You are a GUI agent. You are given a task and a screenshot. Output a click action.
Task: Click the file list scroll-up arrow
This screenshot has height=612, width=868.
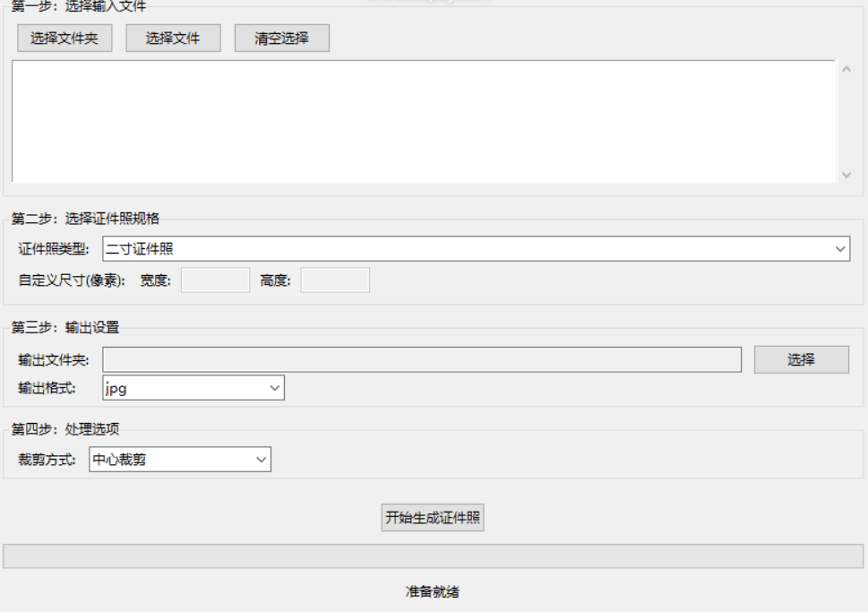[x=847, y=70]
